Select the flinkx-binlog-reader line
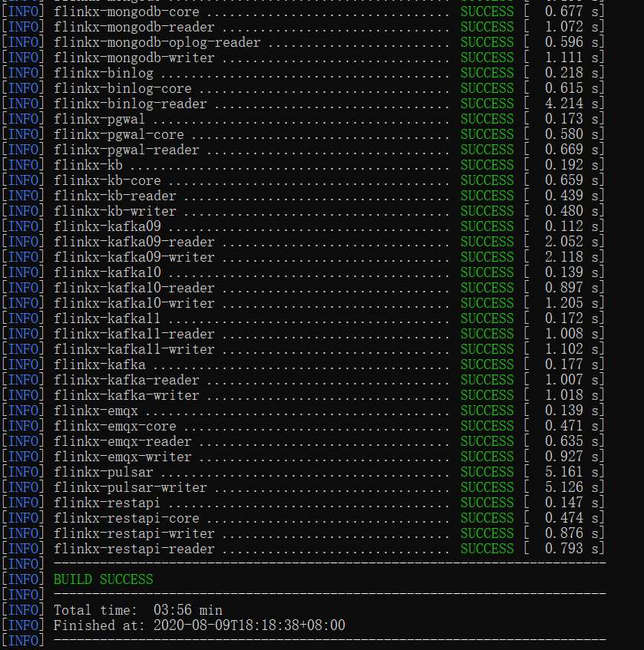The image size is (644, 650). [x=302, y=104]
